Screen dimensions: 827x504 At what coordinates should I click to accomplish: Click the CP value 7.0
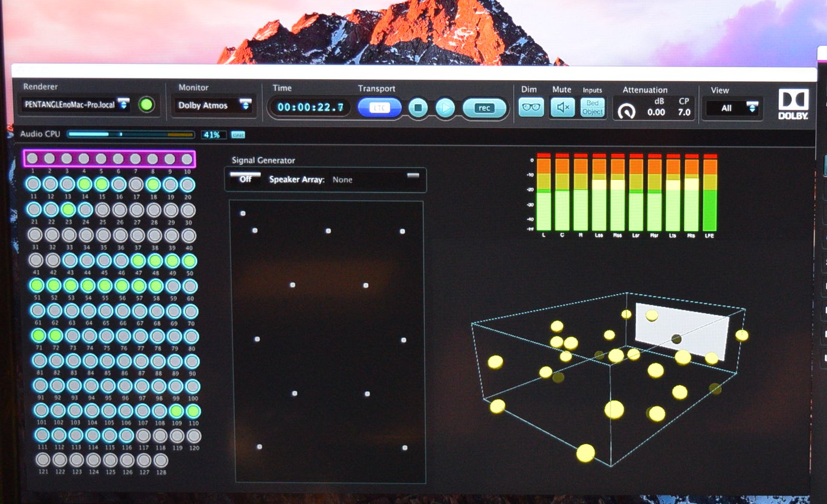pyautogui.click(x=684, y=112)
